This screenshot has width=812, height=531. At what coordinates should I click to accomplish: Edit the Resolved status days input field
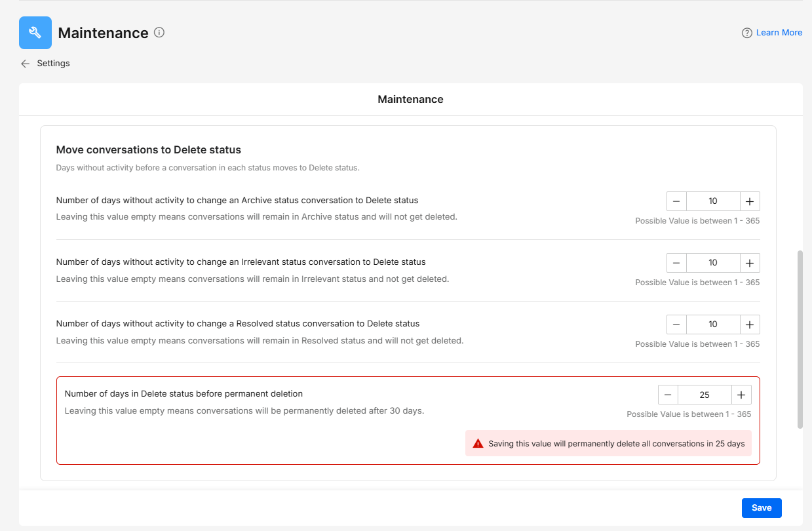(x=713, y=324)
